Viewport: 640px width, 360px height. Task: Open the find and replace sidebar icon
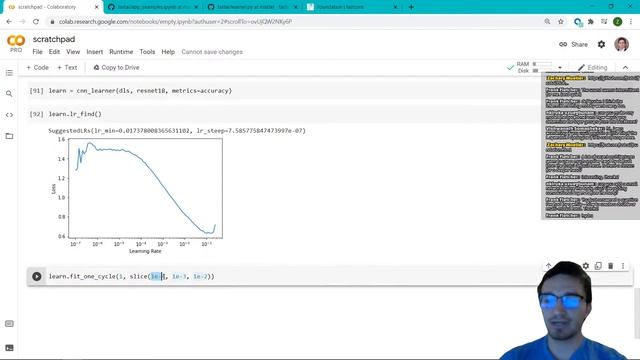pos(9,94)
